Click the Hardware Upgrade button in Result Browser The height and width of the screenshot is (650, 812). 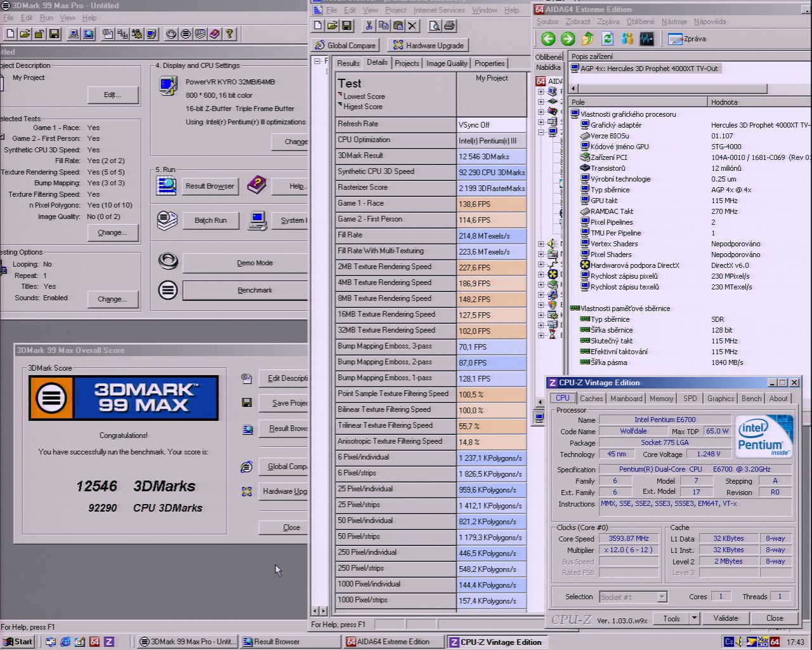coord(428,45)
